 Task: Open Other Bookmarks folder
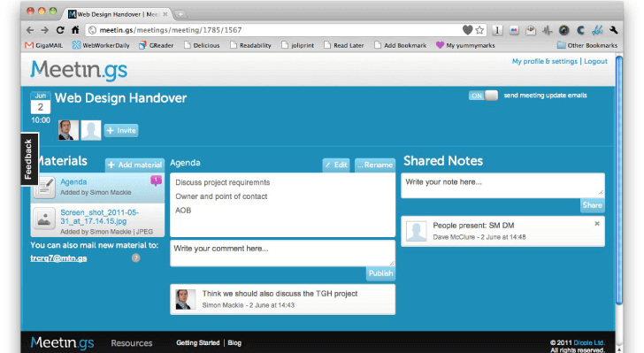[587, 45]
